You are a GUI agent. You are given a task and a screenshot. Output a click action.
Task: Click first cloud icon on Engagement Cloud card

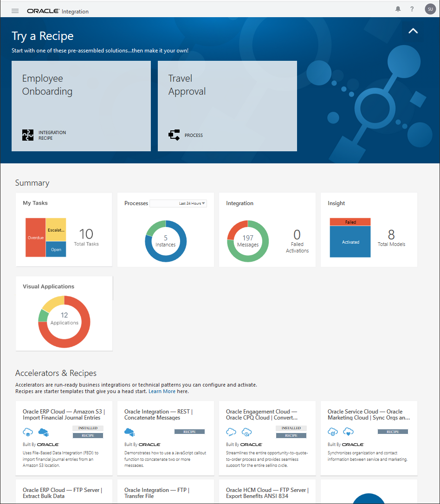(231, 432)
